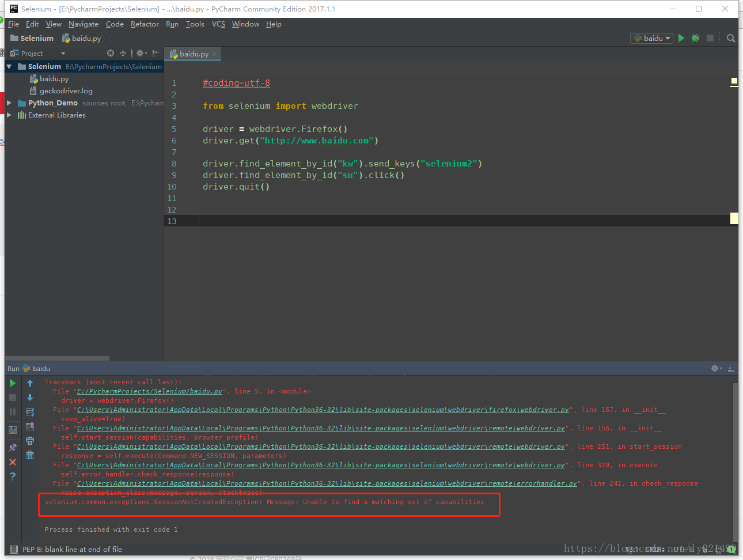Viewport: 743px width, 560px height.
Task: Go down the stack trace arrow
Action: pyautogui.click(x=30, y=398)
